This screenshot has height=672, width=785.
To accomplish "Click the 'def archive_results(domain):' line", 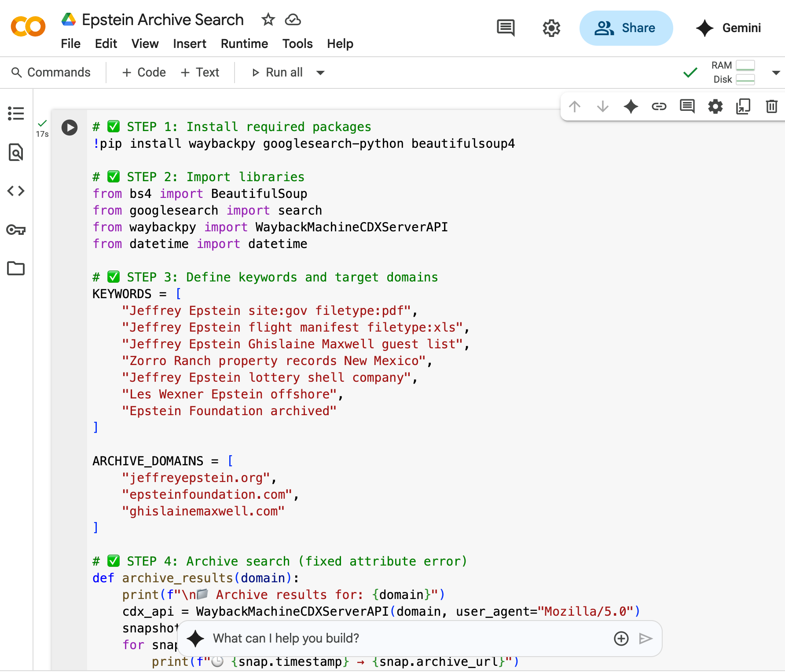I will coord(196,578).
